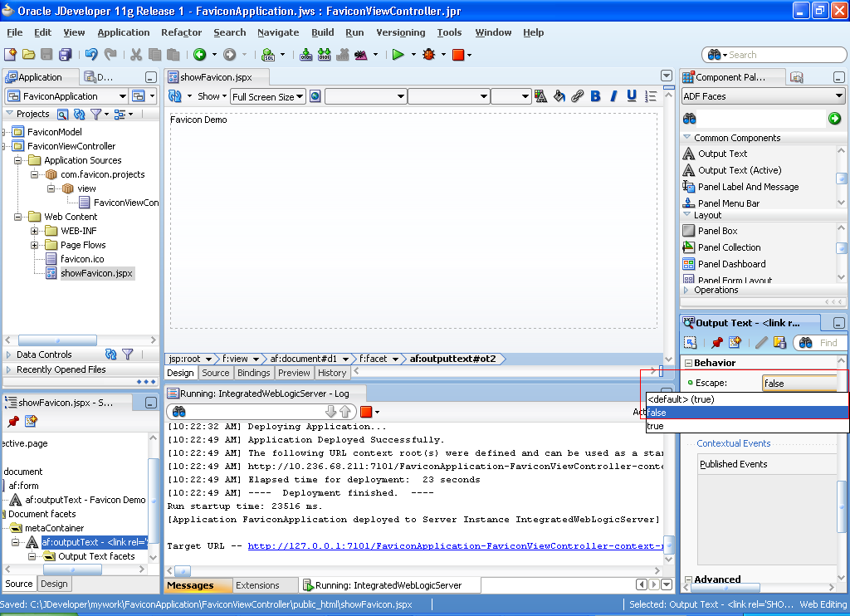Click the green Back navigation icon

point(200,54)
